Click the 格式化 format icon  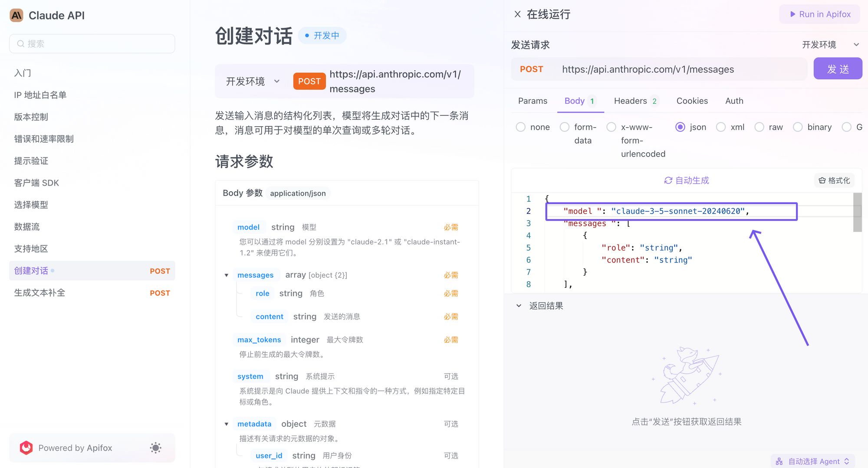[x=822, y=180]
